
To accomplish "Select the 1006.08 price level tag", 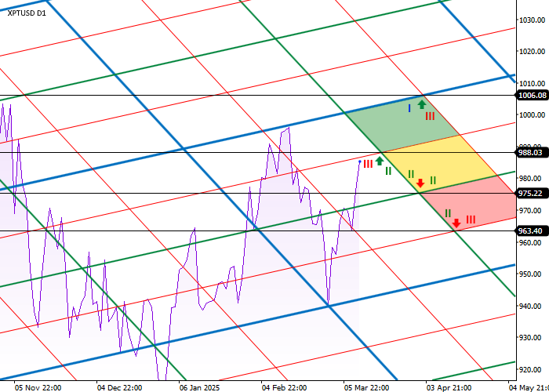I will click(x=532, y=96).
